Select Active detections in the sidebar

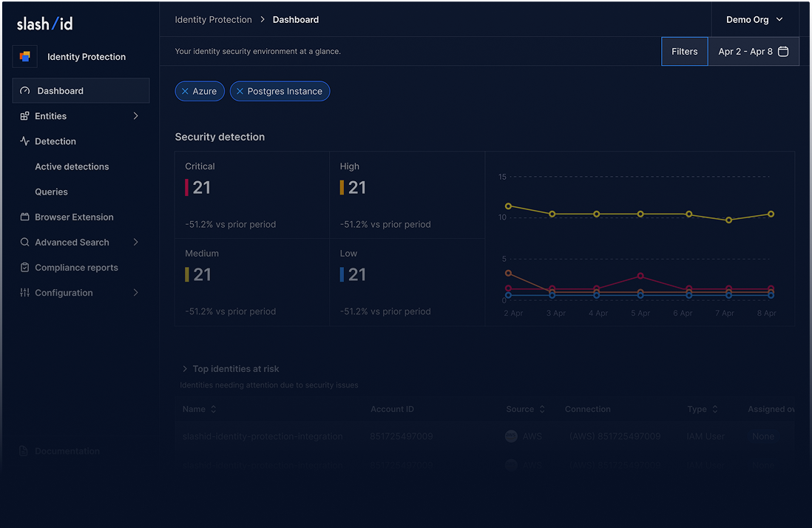[72, 166]
